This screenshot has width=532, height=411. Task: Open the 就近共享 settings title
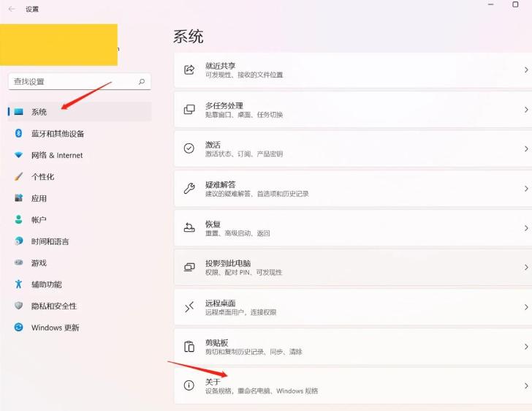(x=220, y=66)
